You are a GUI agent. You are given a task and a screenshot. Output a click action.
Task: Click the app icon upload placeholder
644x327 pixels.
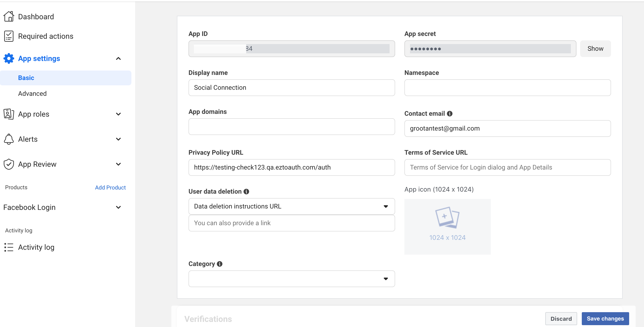point(447,227)
